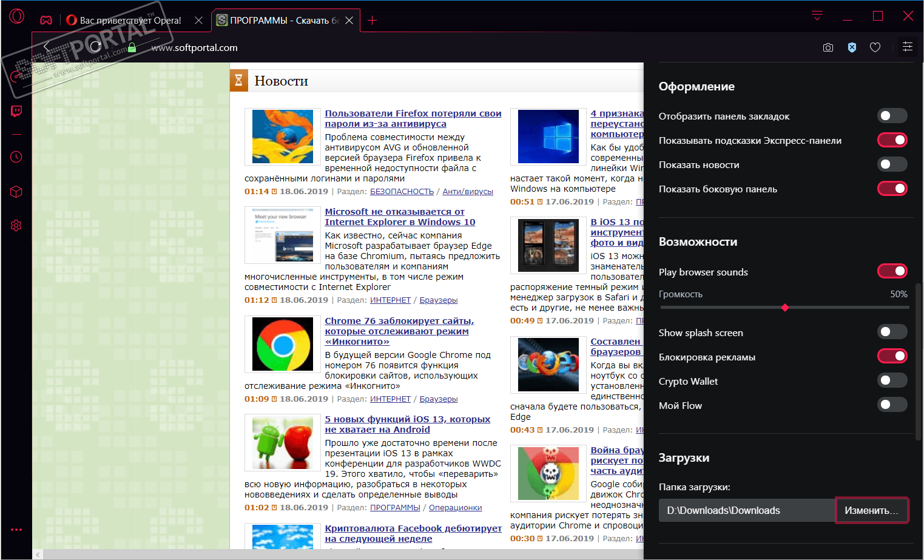Click the horizontal scrollbar left arrow
Image resolution: width=924 pixels, height=560 pixels.
click(38, 555)
